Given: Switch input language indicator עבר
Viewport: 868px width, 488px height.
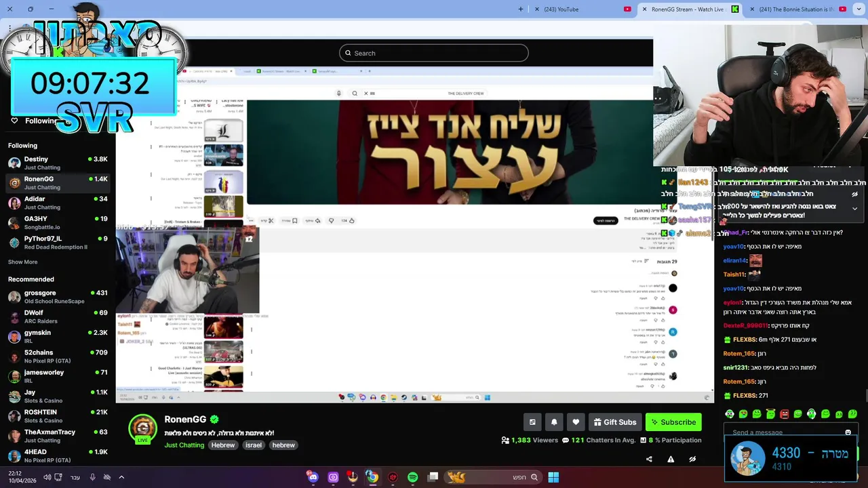Looking at the screenshot, I should 75,477.
